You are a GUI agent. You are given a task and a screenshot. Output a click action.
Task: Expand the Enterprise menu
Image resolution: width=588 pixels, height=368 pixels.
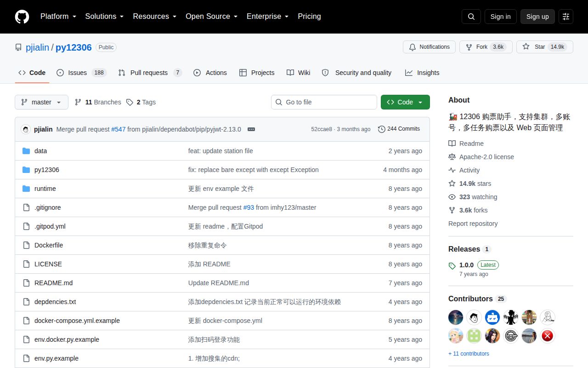point(267,17)
